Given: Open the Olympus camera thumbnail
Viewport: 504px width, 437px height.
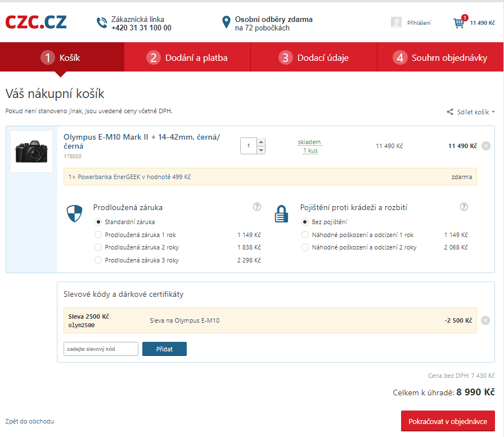Looking at the screenshot, I should coord(31,151).
